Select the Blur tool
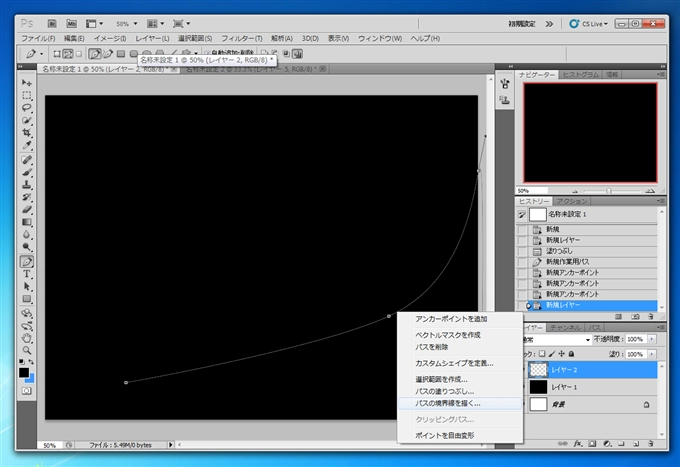This screenshot has height=467, width=680. [x=26, y=235]
